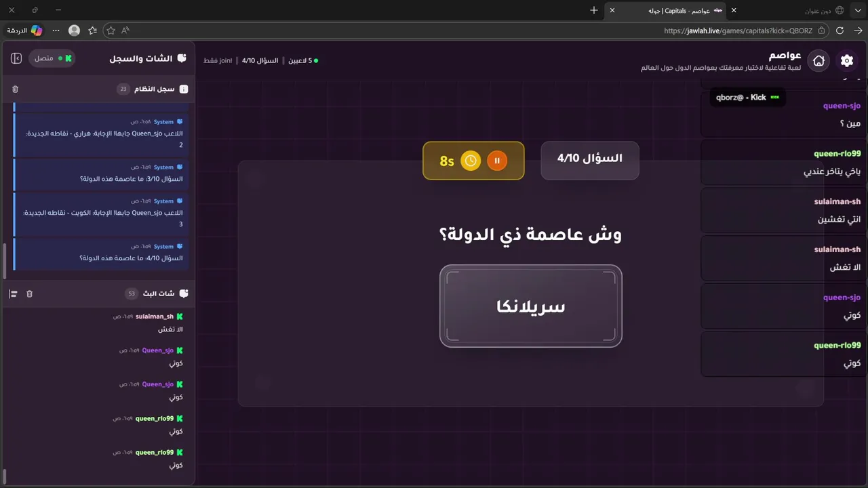Click the info icon beside سجل النظام
Viewport: 868px width, 488px height.
tap(183, 89)
